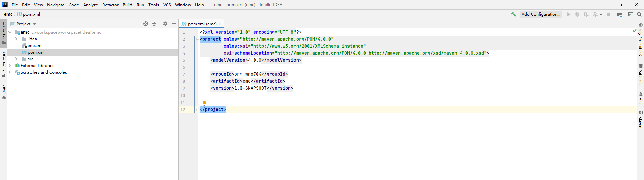
Task: Open Project panel gear settings
Action: [x=165, y=24]
